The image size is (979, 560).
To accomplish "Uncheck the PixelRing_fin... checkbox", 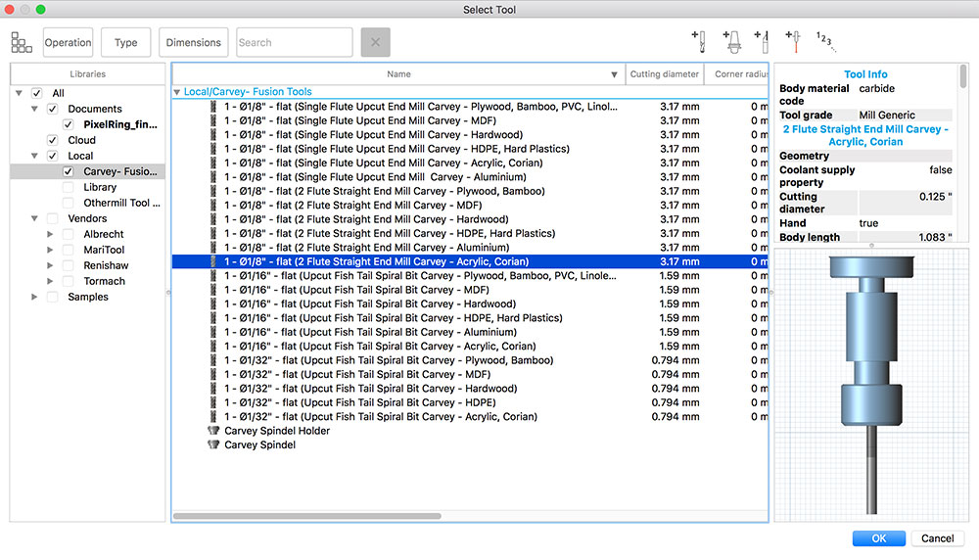I will point(69,124).
